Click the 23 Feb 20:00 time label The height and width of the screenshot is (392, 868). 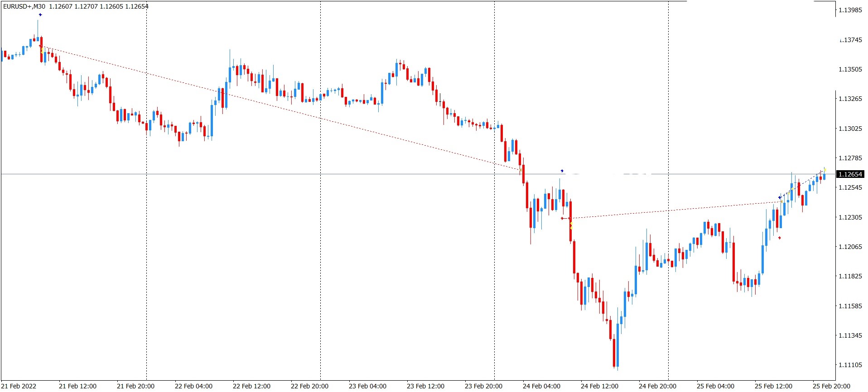483,386
